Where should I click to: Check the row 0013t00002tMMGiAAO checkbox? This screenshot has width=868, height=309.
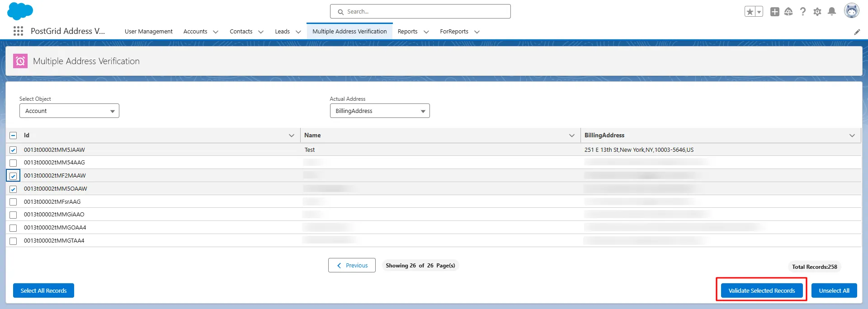(x=13, y=215)
